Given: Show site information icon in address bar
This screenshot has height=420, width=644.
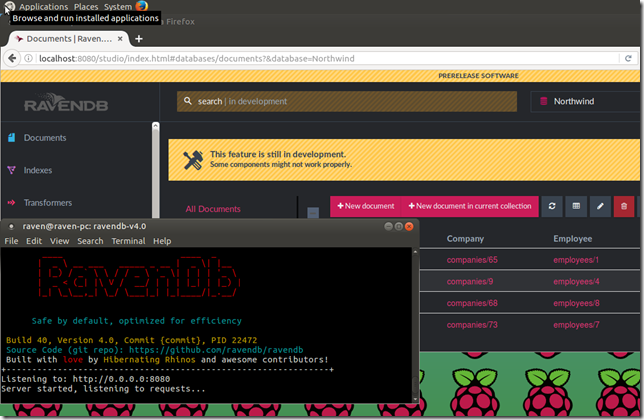Looking at the screenshot, I should coord(28,58).
